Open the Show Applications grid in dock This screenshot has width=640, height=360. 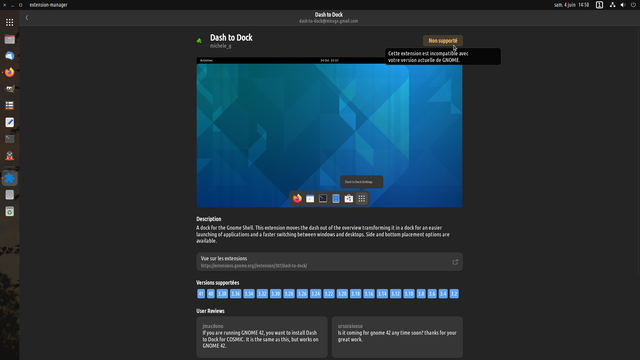point(9,22)
